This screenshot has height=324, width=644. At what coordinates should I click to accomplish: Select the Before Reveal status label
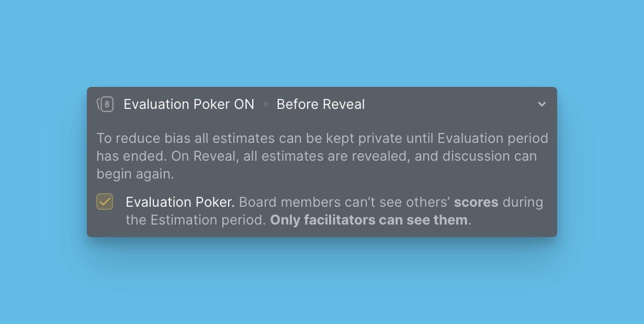(321, 104)
